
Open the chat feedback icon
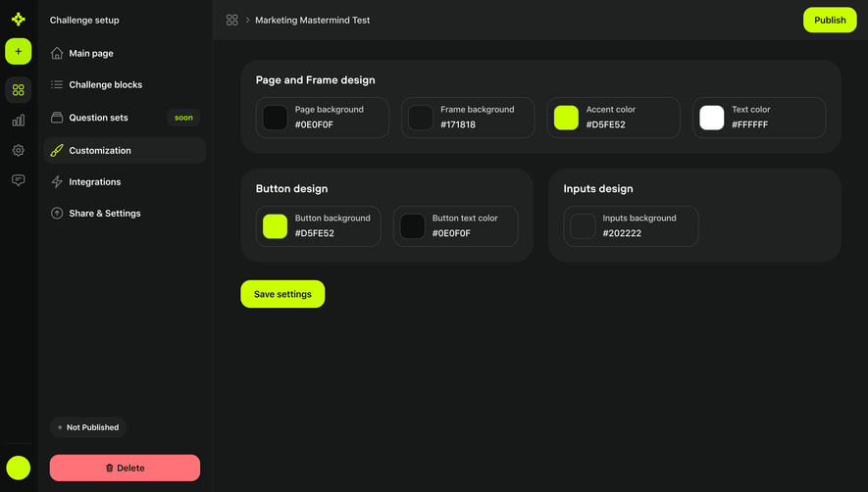19,180
